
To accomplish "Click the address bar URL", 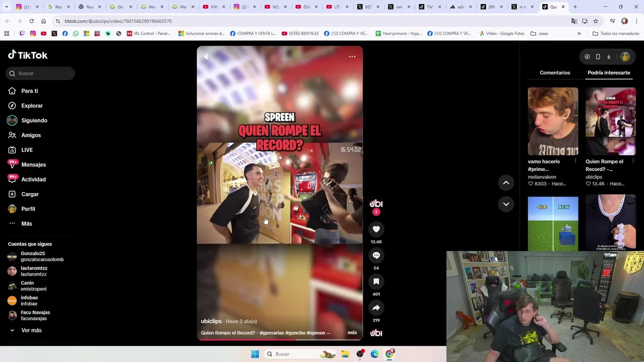I will pos(118,21).
